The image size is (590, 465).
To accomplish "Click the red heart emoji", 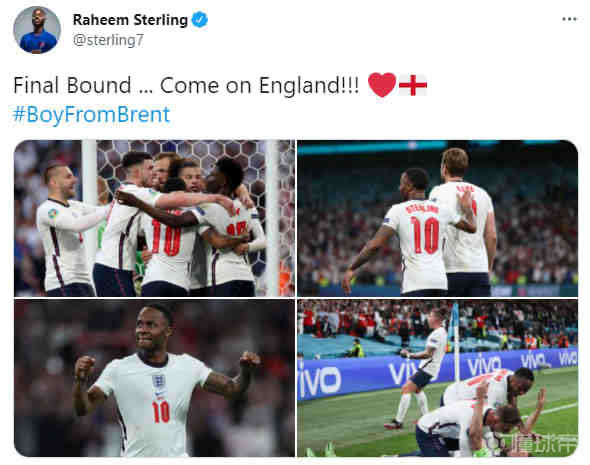I will pos(382,85).
